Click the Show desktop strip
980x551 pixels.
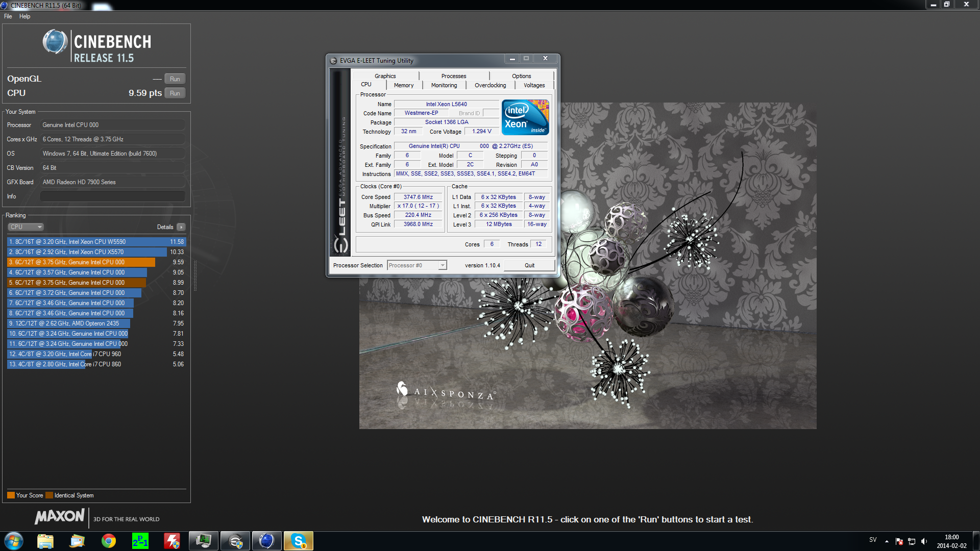click(x=976, y=541)
